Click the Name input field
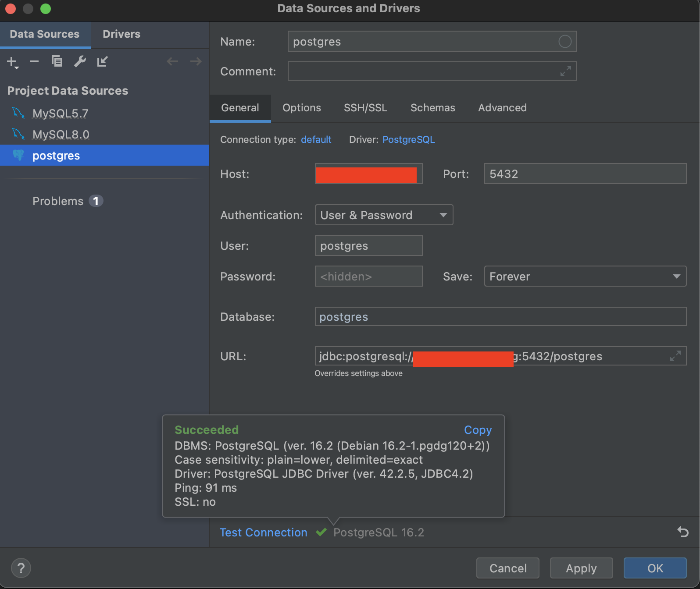 (x=432, y=42)
